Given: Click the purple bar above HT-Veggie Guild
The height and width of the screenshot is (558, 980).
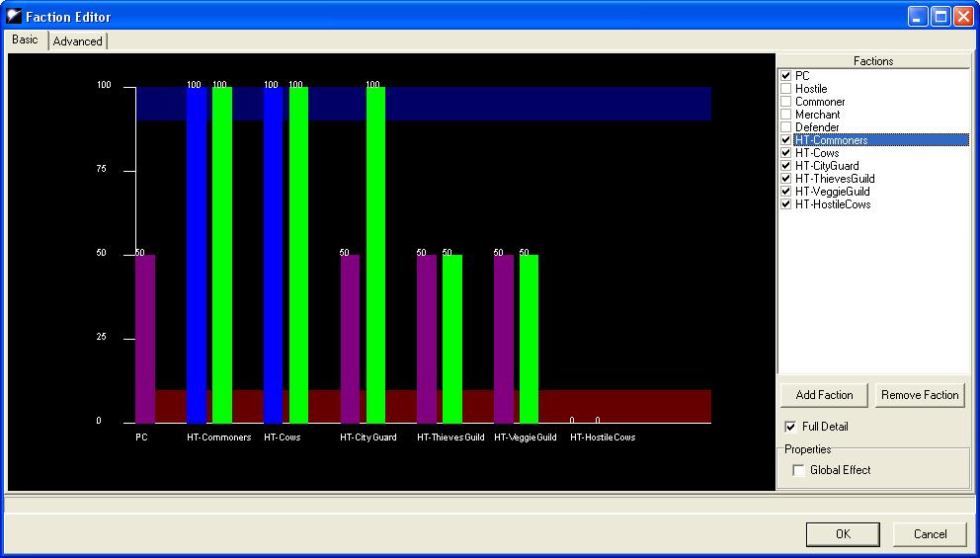Looking at the screenshot, I should click(504, 339).
